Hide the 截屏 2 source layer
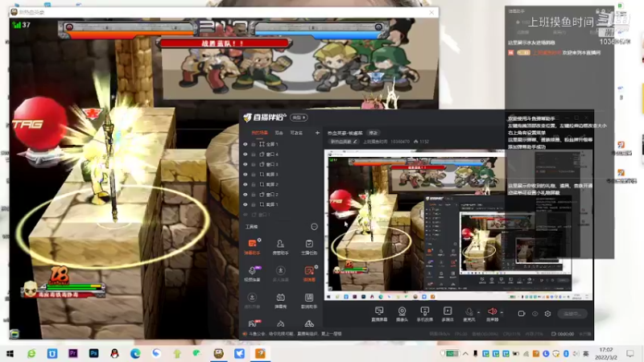 coord(246,184)
